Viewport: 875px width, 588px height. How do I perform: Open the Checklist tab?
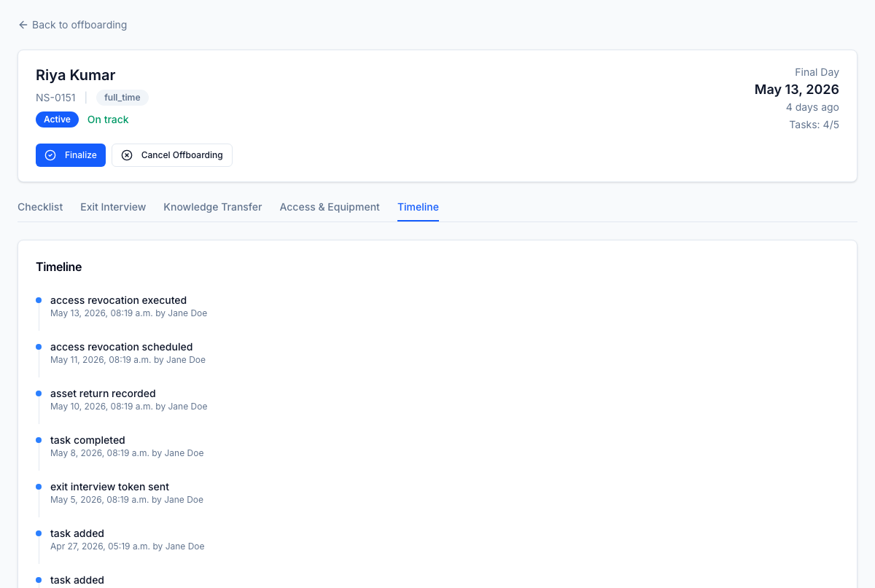[40, 207]
